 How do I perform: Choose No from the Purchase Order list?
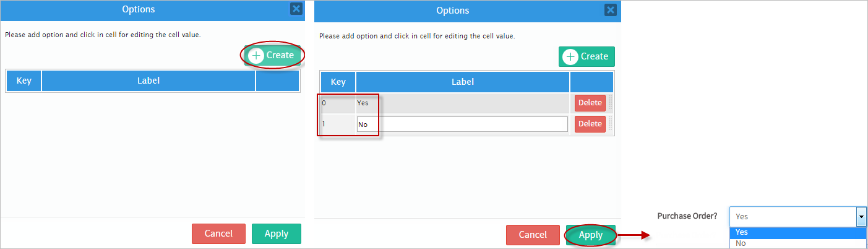point(741,243)
